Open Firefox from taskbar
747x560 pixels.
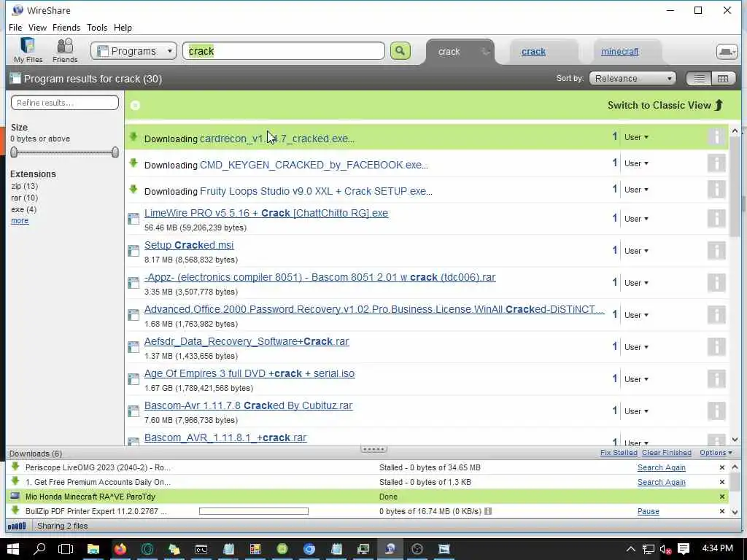120,549
